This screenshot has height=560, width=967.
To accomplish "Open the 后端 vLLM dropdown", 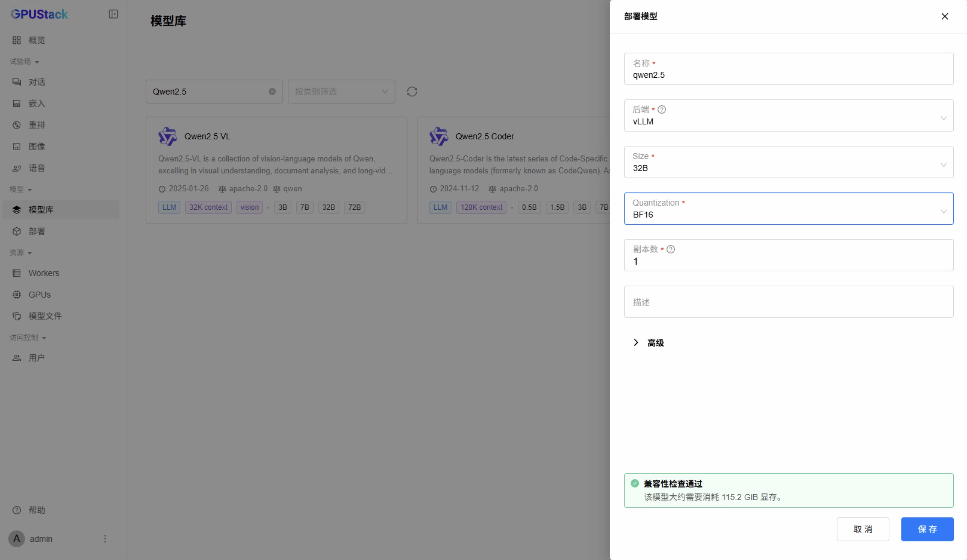I will point(788,116).
